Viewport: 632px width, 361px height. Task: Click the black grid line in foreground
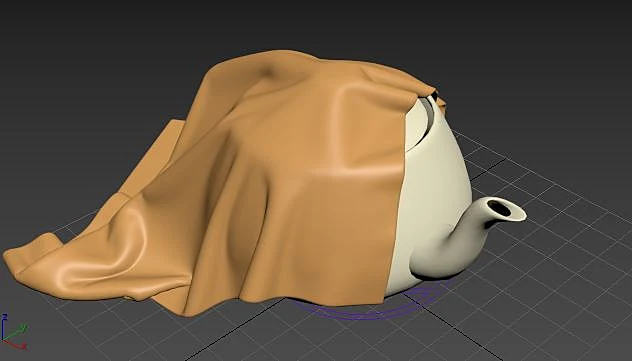tap(234, 330)
